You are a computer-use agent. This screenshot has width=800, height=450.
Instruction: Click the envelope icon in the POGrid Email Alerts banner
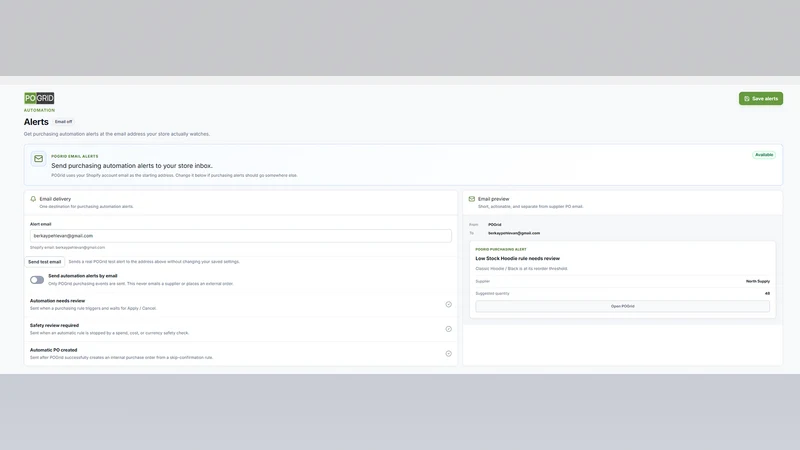[x=38, y=159]
